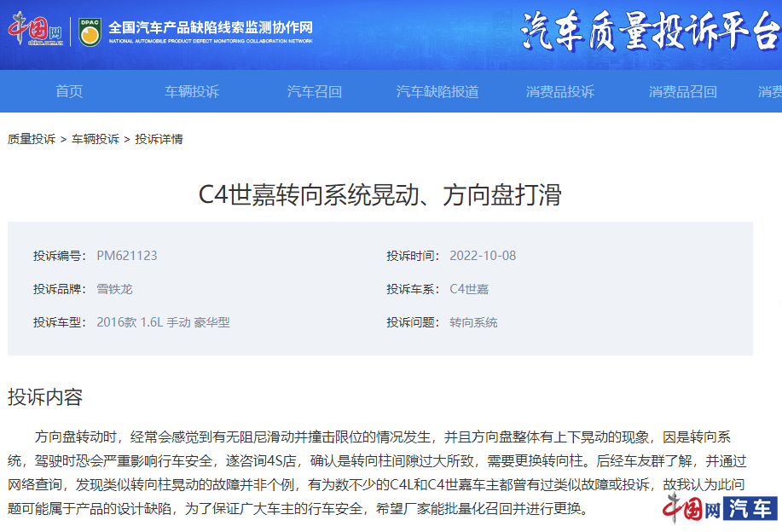This screenshot has width=782, height=532.
Task: Open the 全国汽车产品缺陷线索监测协作网 site logo
Action: [209, 26]
